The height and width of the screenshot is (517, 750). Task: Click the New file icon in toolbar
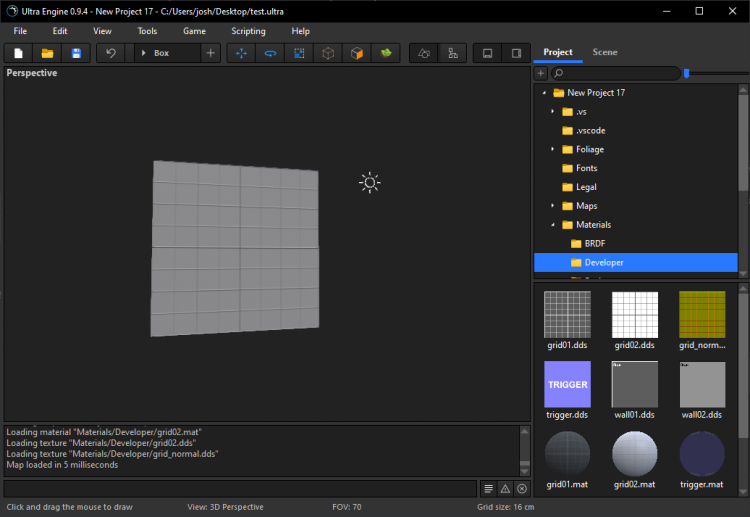pyautogui.click(x=18, y=53)
